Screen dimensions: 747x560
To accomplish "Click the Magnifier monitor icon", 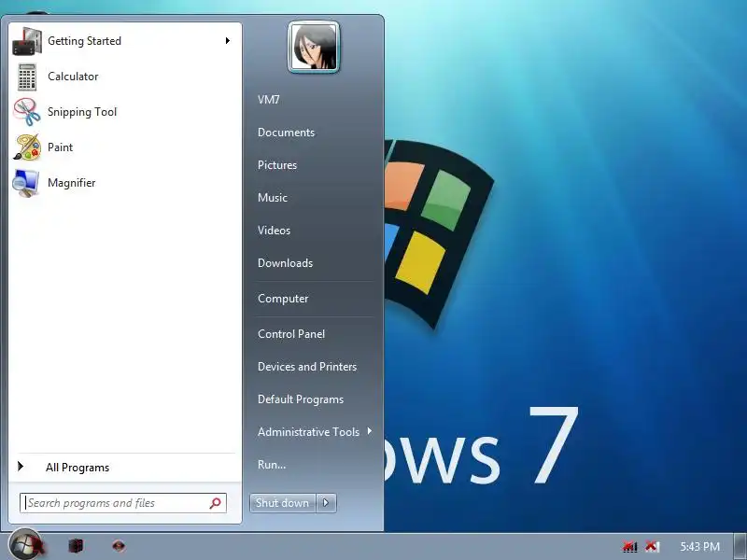I will pyautogui.click(x=26, y=183).
